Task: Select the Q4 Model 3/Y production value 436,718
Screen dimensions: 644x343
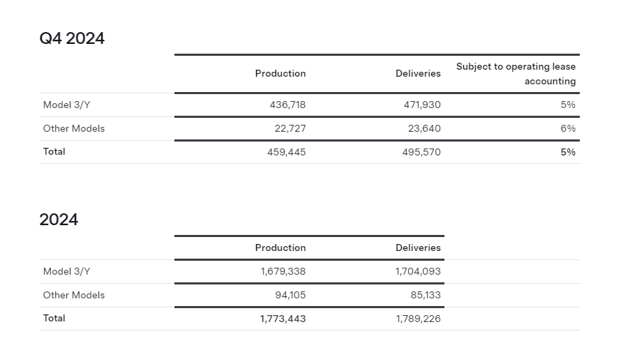Action: click(287, 105)
